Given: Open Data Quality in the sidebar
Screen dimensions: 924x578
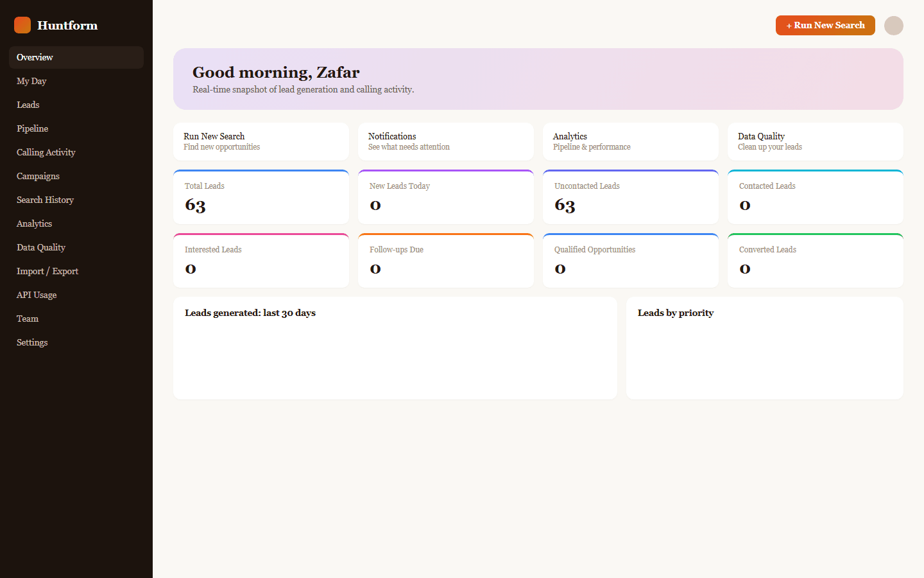Looking at the screenshot, I should pos(76,247).
